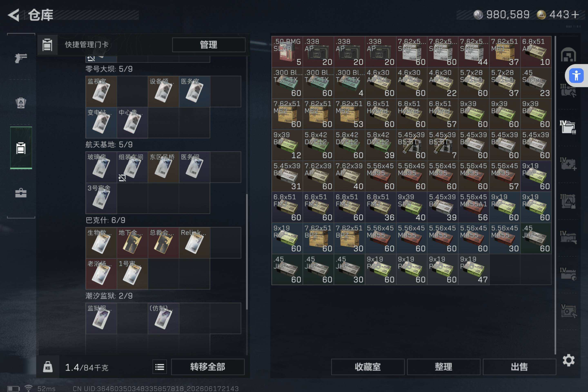Select the 4.6x30 AP SX stack of 22
The height and width of the screenshot is (392, 588).
[x=443, y=83]
